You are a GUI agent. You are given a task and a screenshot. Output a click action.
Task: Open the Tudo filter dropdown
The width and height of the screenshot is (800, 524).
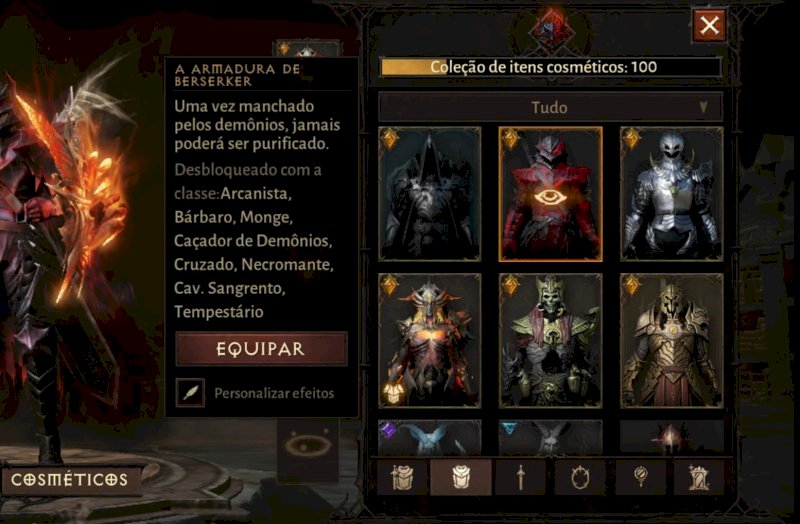(x=551, y=107)
